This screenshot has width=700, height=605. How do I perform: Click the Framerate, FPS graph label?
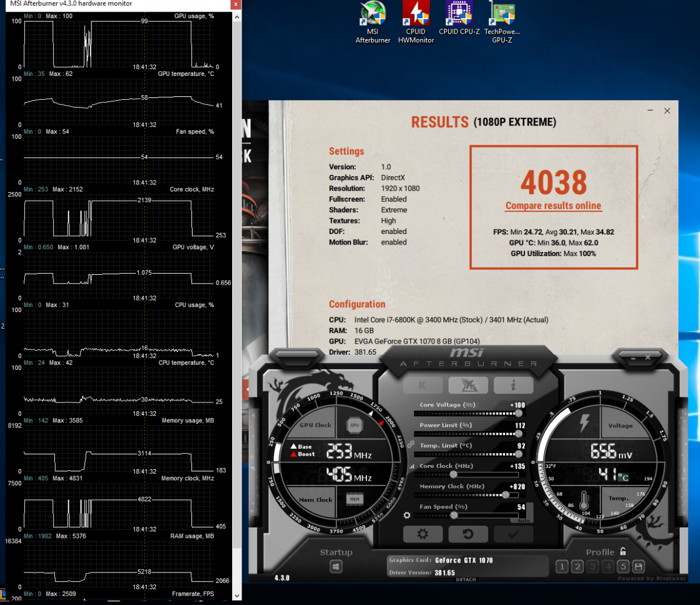tap(193, 594)
